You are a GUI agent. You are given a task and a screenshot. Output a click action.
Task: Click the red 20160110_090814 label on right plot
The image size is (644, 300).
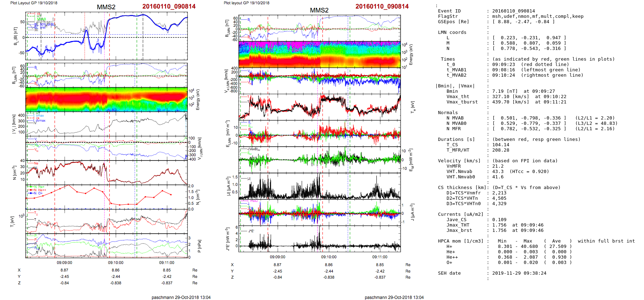pos(382,6)
